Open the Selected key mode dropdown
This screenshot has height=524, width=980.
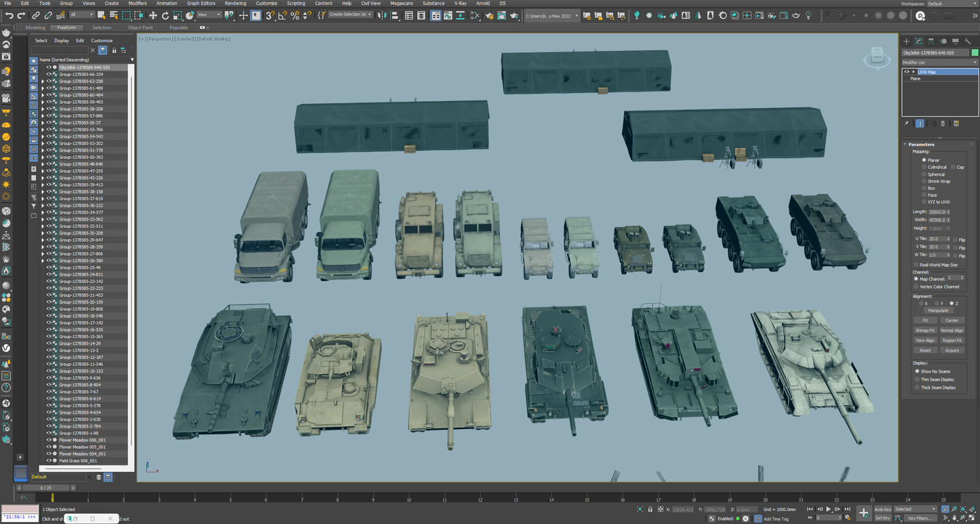[x=916, y=509]
